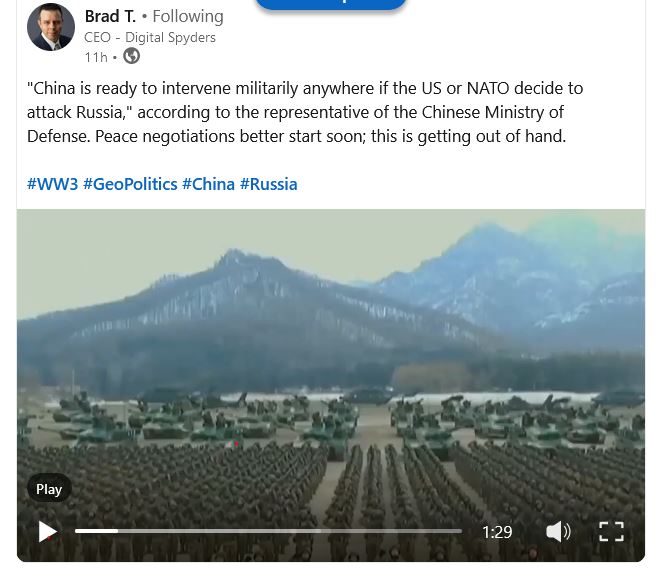Open the #Russia hashtag
The width and height of the screenshot is (658, 578).
point(269,184)
